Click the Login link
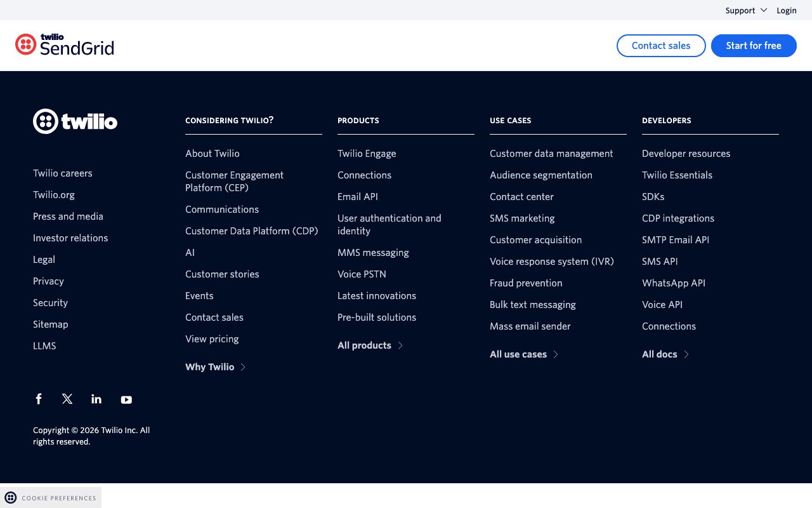The image size is (812, 508). click(x=787, y=10)
